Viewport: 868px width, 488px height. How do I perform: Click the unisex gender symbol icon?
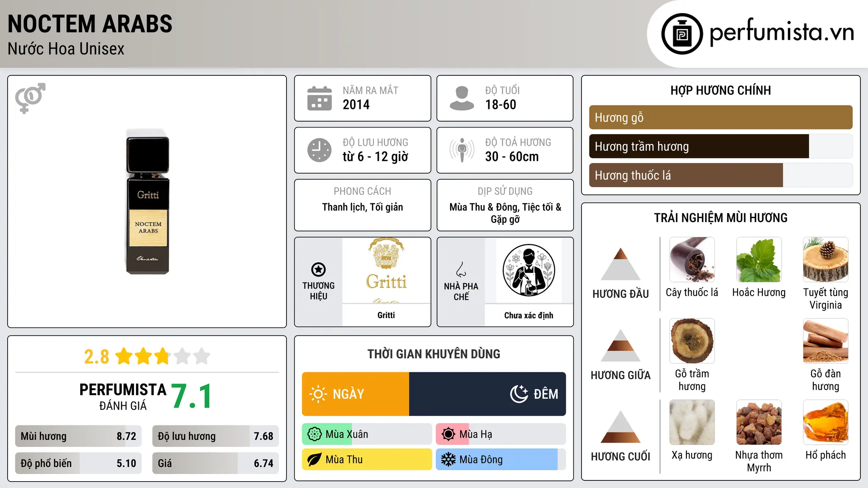(x=30, y=98)
